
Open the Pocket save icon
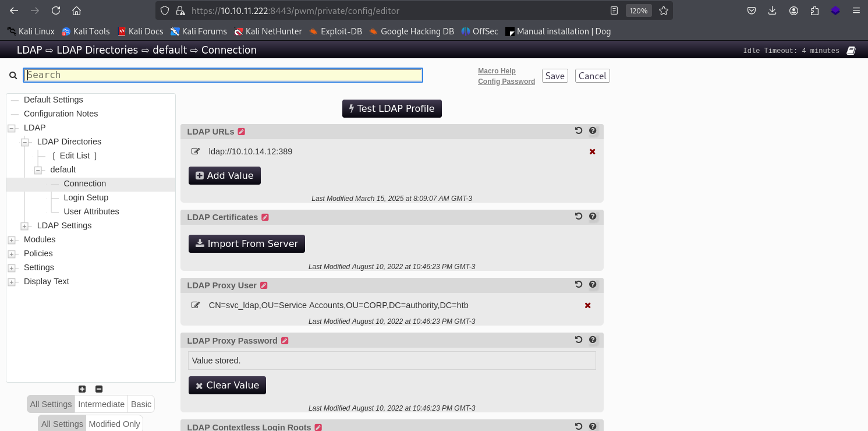click(x=752, y=10)
